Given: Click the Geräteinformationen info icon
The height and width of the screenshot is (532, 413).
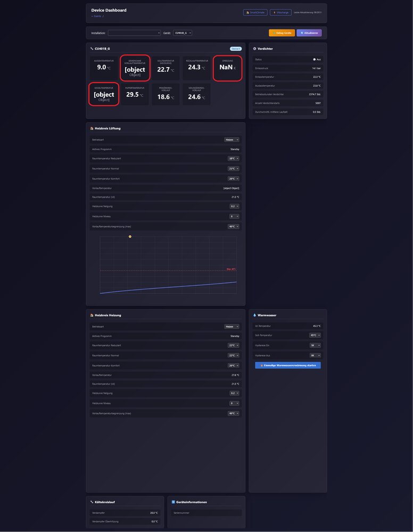Looking at the screenshot, I should tap(173, 502).
